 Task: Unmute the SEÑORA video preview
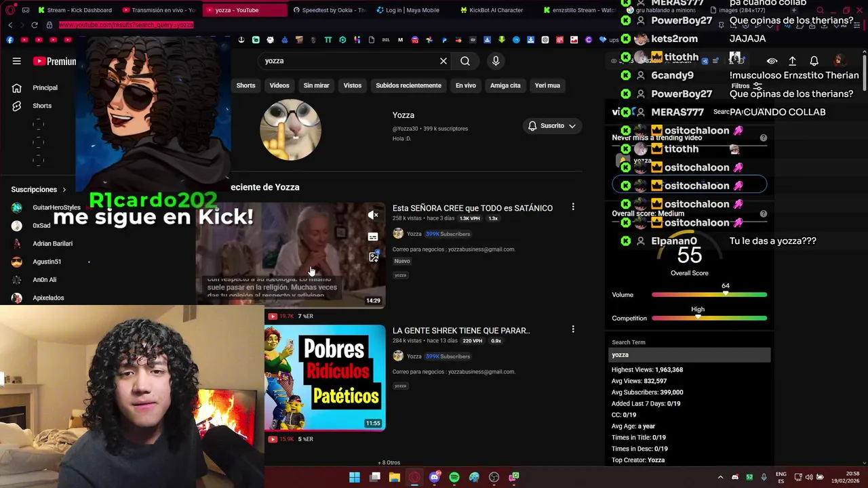(373, 216)
